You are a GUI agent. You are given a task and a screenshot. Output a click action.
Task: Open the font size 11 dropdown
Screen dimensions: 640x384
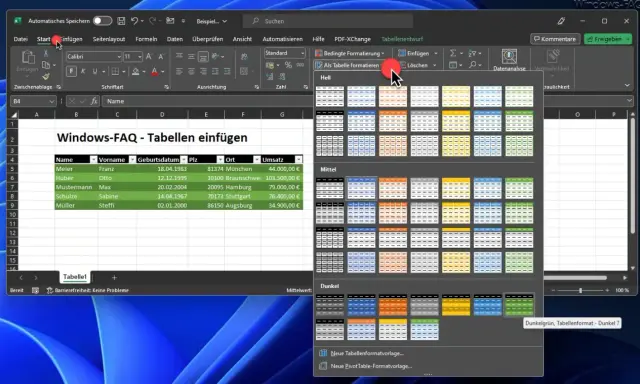[140, 57]
